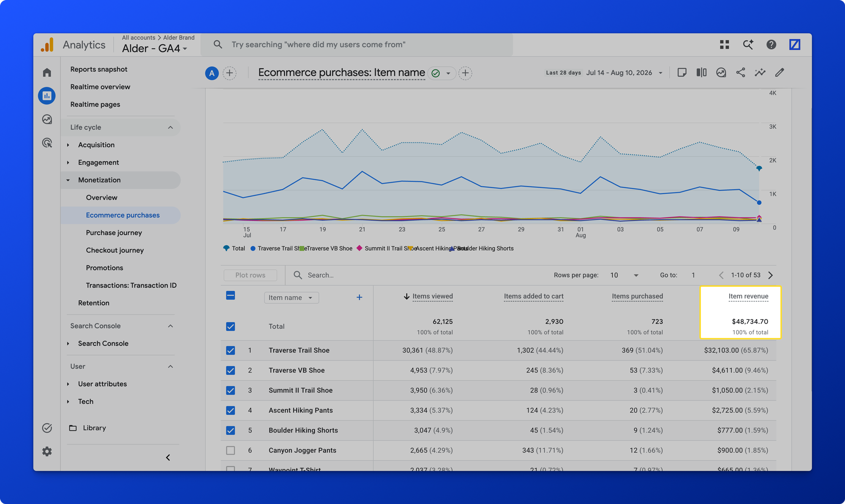Open the Google apps grid icon
Image resolution: width=845 pixels, height=504 pixels.
click(725, 44)
